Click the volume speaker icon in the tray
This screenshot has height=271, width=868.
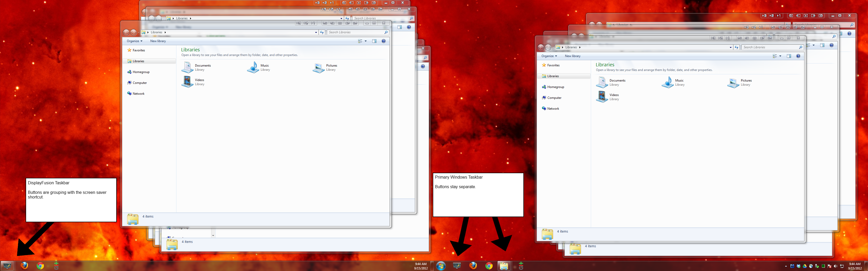point(835,266)
